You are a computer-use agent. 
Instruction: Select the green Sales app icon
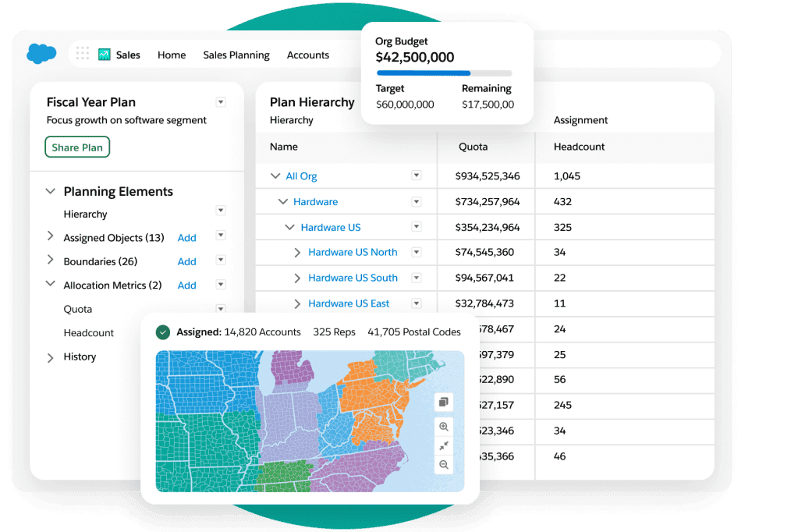(104, 55)
